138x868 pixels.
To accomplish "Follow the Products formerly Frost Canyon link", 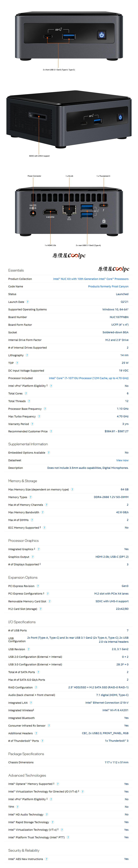I will [108, 286].
